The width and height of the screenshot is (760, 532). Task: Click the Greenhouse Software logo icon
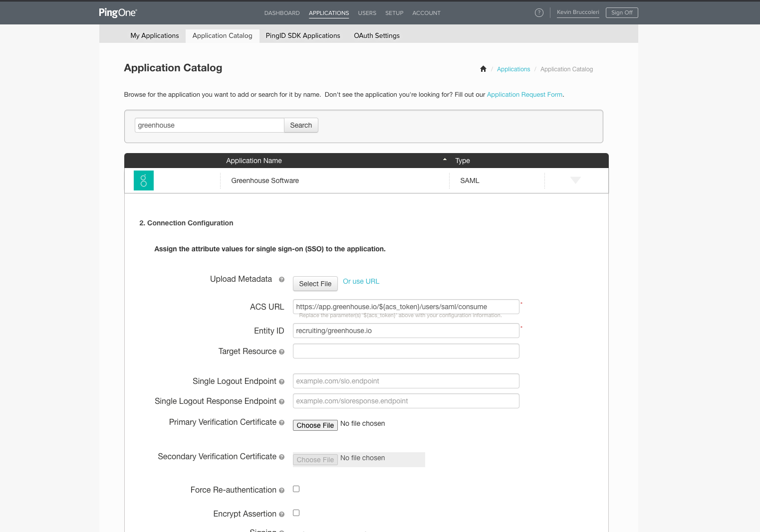point(144,180)
